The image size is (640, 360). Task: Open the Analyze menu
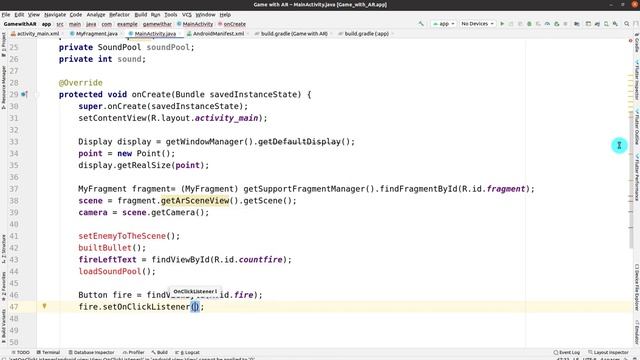[x=96, y=15]
